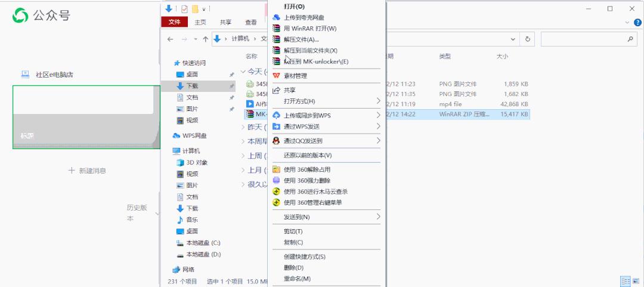Click 共享 in context menu

[290, 91]
